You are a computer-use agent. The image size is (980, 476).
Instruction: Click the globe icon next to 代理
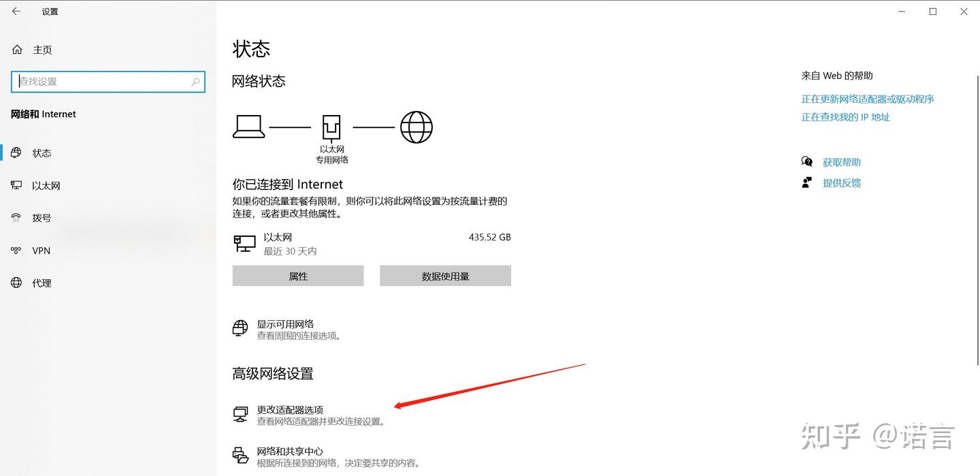(16, 283)
